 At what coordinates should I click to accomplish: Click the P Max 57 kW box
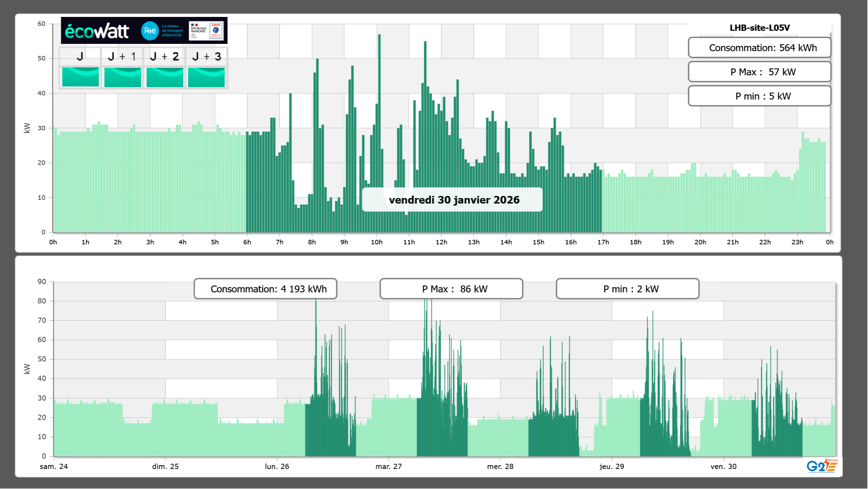point(759,72)
